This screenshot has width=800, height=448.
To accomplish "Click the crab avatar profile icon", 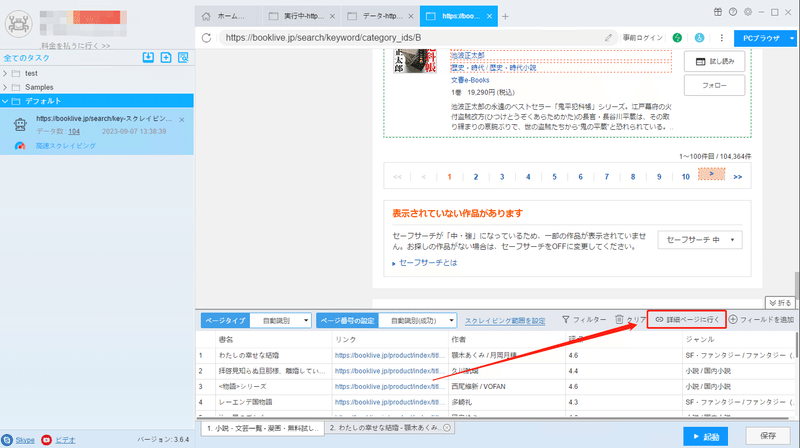I will pyautogui.click(x=18, y=23).
